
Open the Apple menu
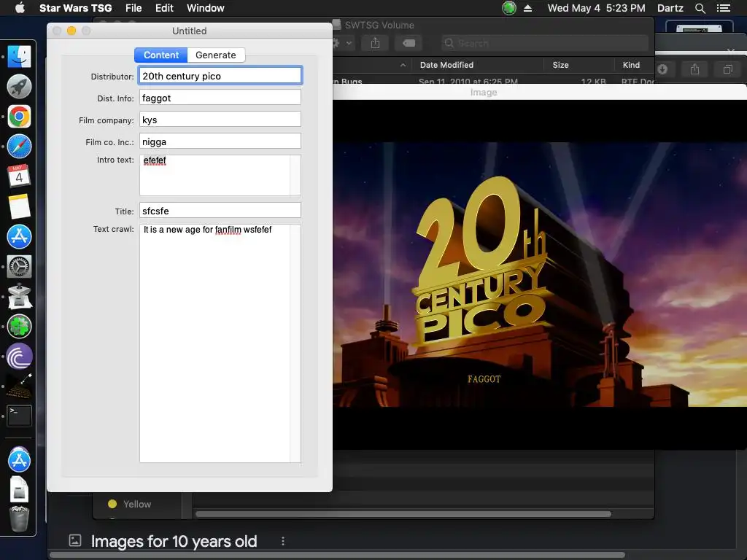pyautogui.click(x=20, y=7)
